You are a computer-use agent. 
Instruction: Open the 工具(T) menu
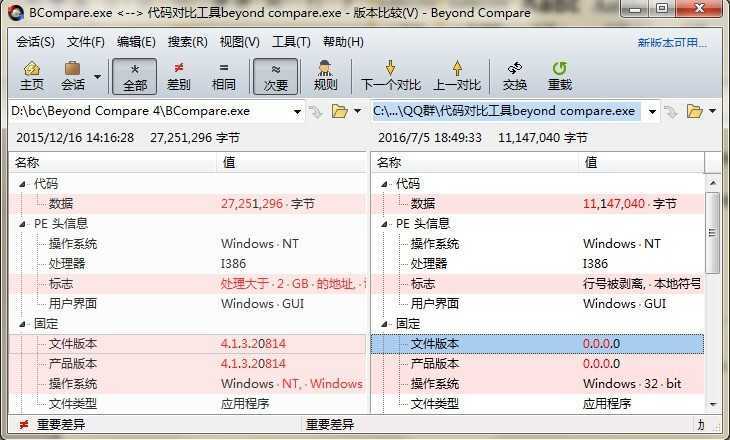coord(291,42)
